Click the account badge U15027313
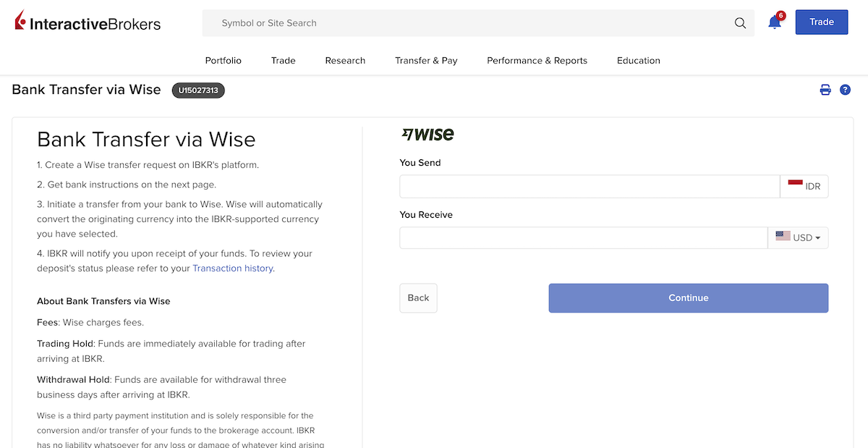This screenshot has width=868, height=448. point(198,90)
